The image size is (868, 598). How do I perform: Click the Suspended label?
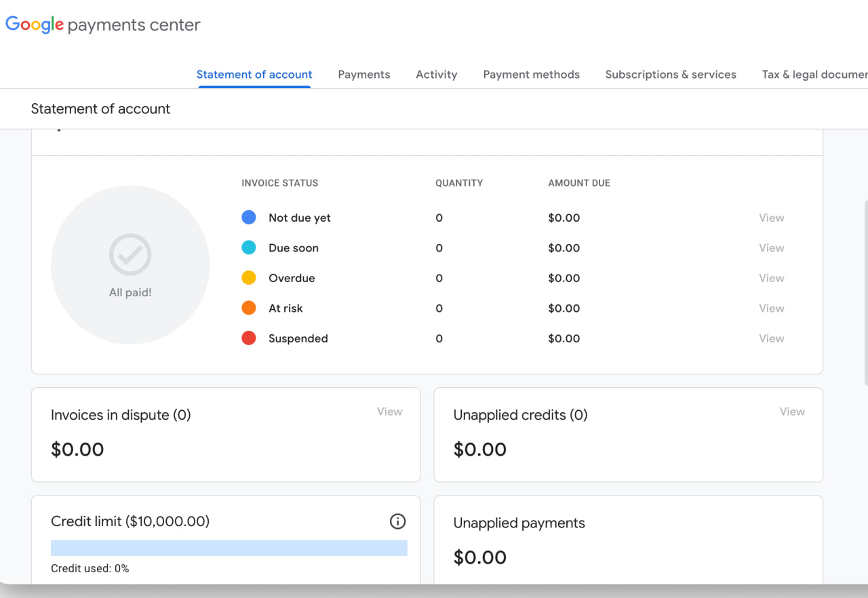tap(298, 338)
